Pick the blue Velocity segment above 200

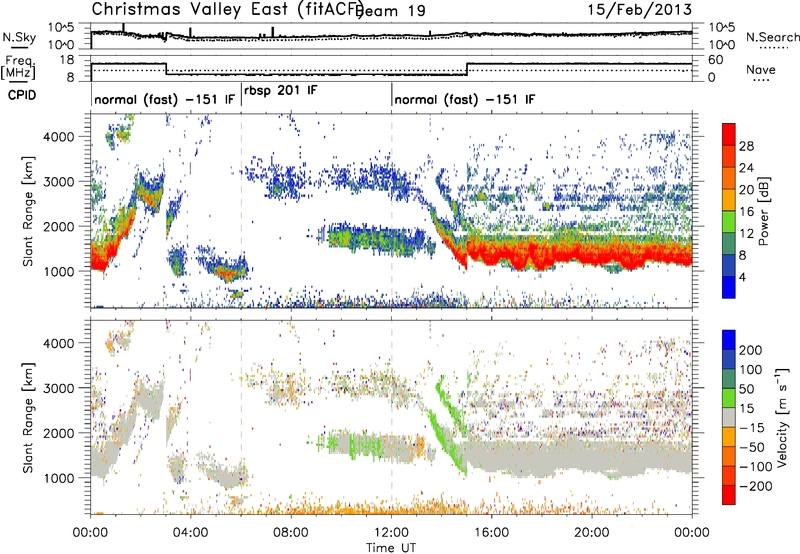click(x=729, y=340)
